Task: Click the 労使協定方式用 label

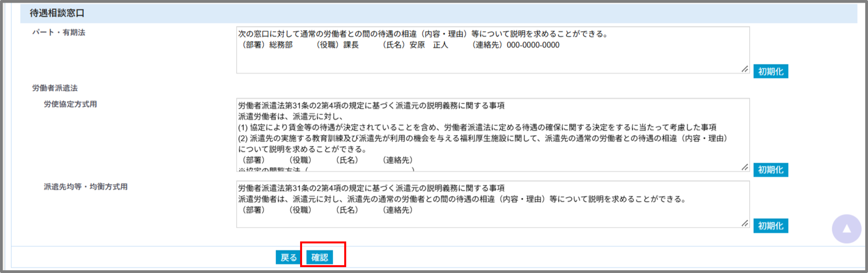Action: click(x=70, y=104)
